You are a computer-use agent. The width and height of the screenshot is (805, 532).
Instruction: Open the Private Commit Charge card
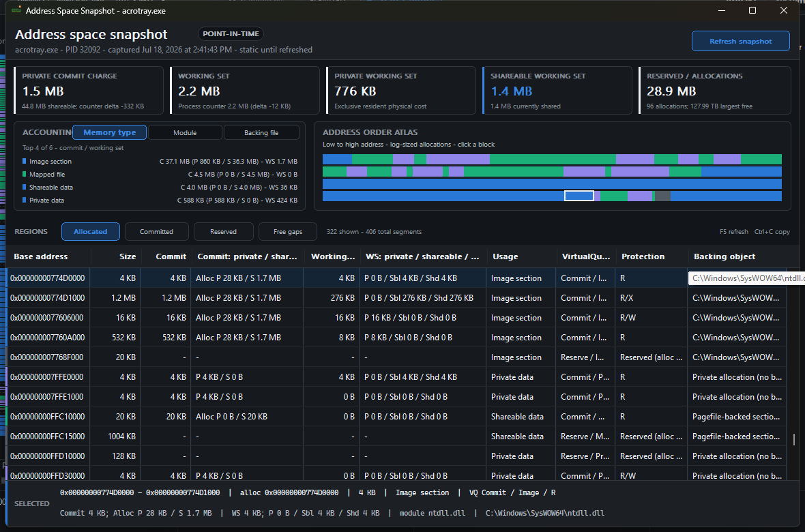(88, 91)
